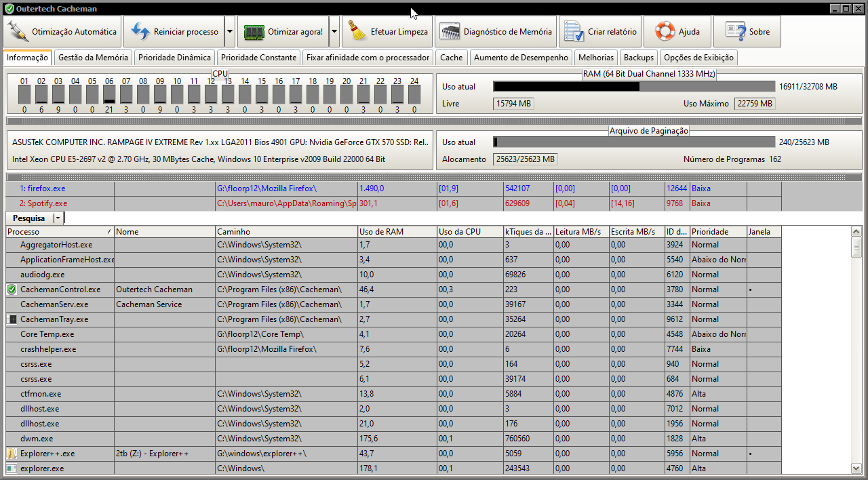Click the Efetuar Limpeza button label
The width and height of the screenshot is (868, 480).
(399, 32)
